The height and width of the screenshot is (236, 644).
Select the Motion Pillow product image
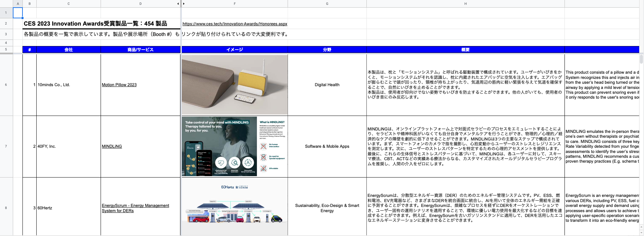click(235, 85)
